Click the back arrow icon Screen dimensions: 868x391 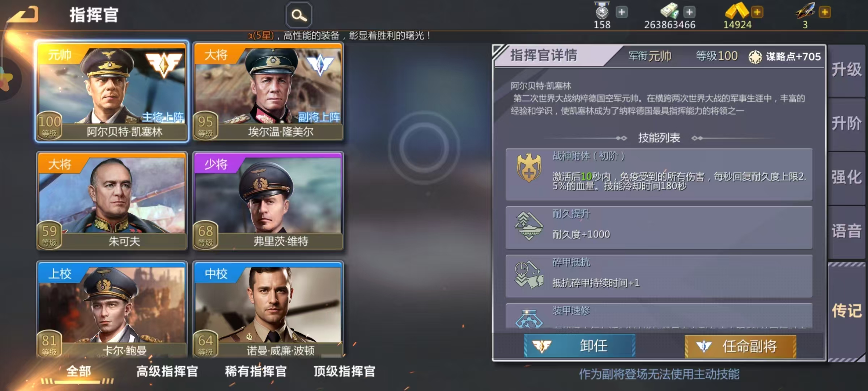[x=23, y=14]
